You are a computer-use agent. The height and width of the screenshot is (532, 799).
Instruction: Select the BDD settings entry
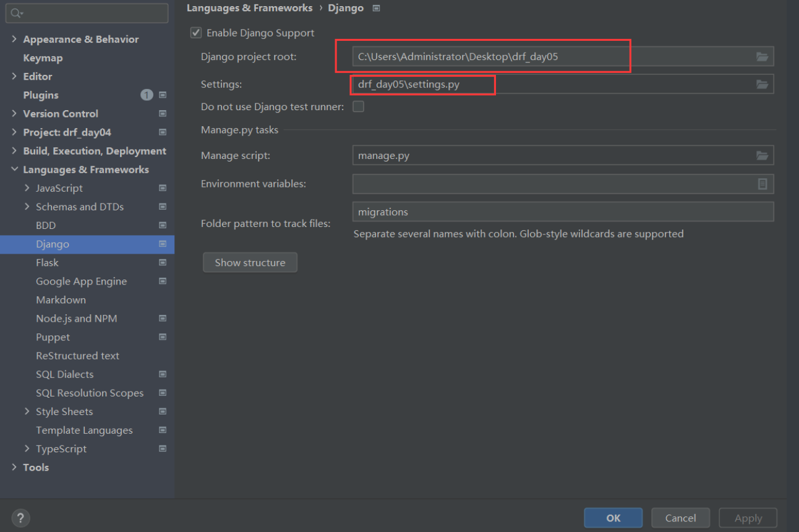point(46,226)
